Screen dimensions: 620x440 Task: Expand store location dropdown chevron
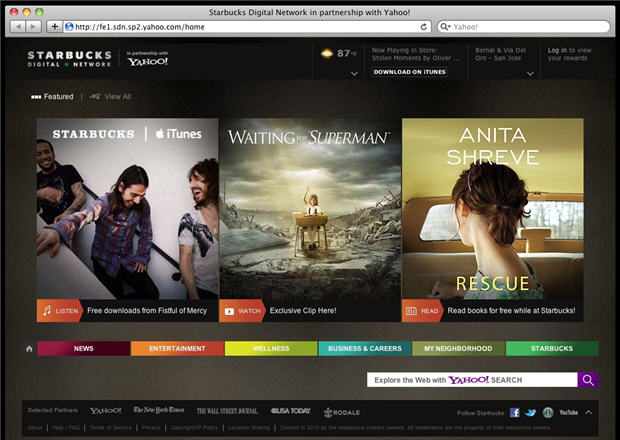(530, 73)
